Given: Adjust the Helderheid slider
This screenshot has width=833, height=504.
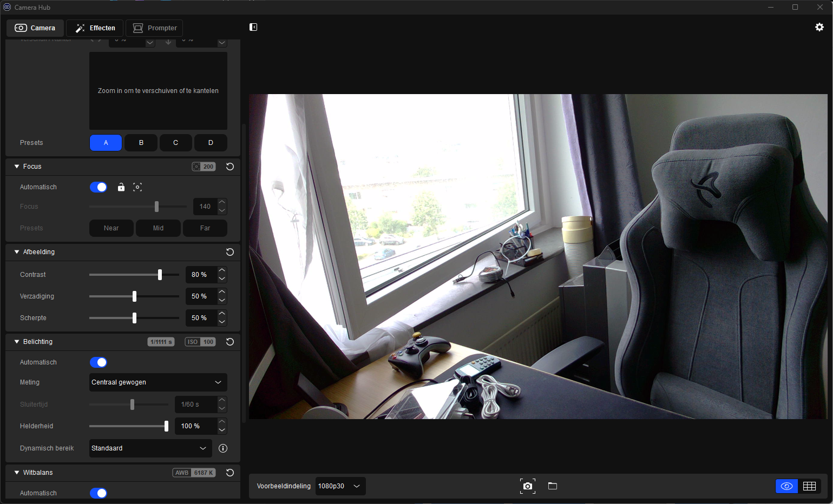Looking at the screenshot, I should tap(129, 426).
